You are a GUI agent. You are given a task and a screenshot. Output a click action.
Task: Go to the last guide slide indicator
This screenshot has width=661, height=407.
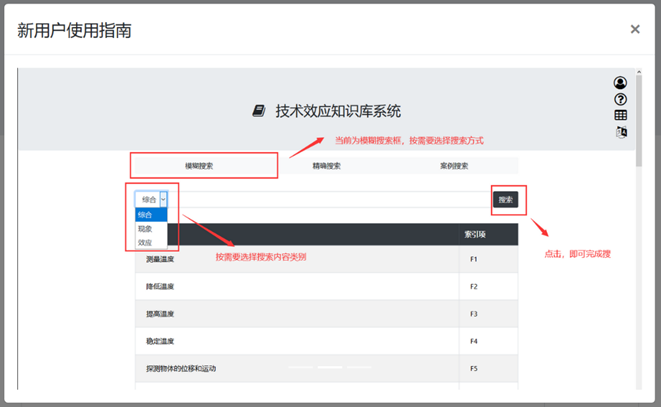click(x=359, y=367)
